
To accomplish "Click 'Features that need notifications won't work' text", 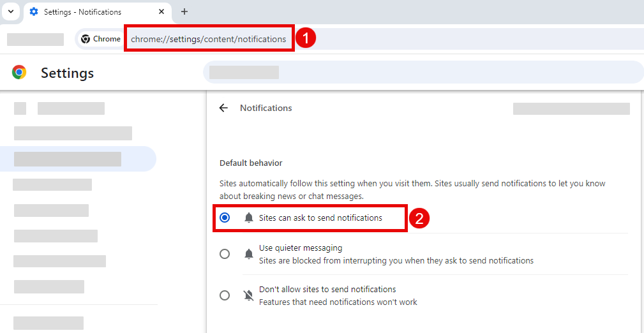I will coord(338,302).
